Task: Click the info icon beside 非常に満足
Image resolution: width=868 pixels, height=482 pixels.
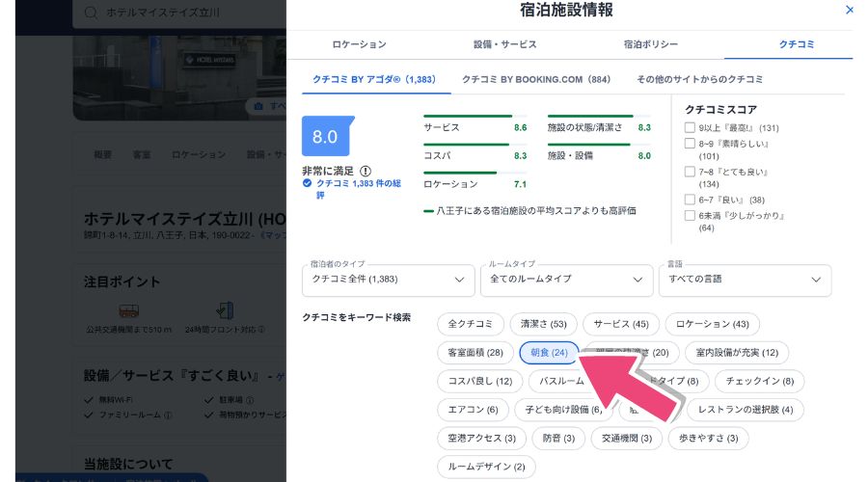Action: pos(366,171)
